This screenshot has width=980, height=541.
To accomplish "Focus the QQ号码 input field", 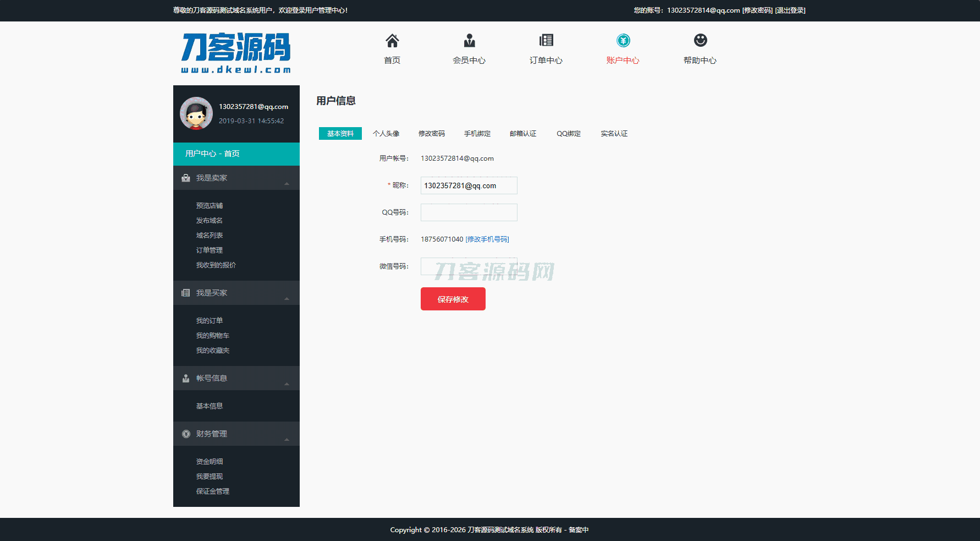I will coord(469,212).
